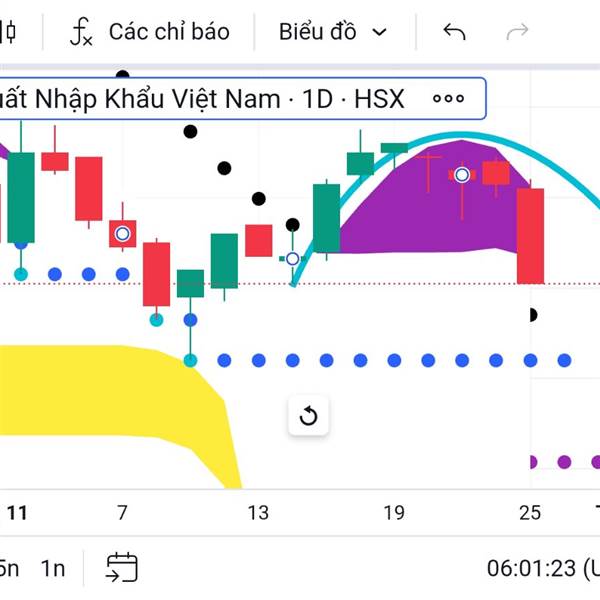Screen dimensions: 600x600
Task: Open the three-dot legend menu
Action: (448, 99)
